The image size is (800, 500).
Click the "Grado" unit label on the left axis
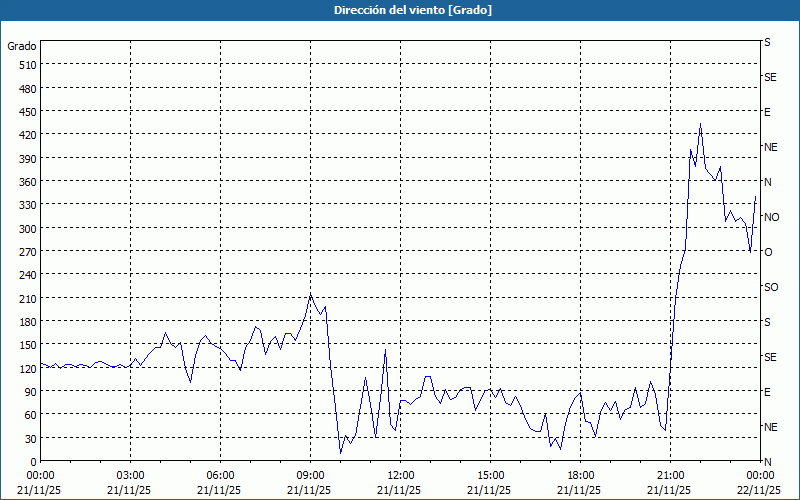point(22,46)
